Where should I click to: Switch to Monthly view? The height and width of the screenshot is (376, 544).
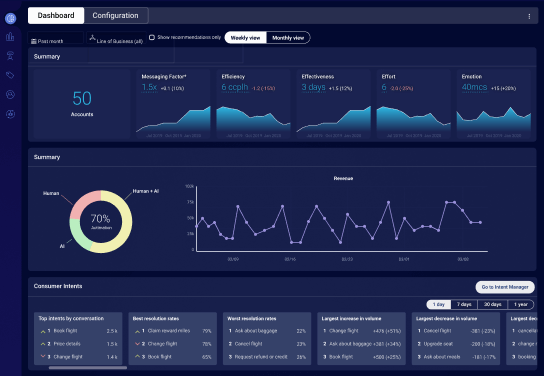(x=288, y=38)
